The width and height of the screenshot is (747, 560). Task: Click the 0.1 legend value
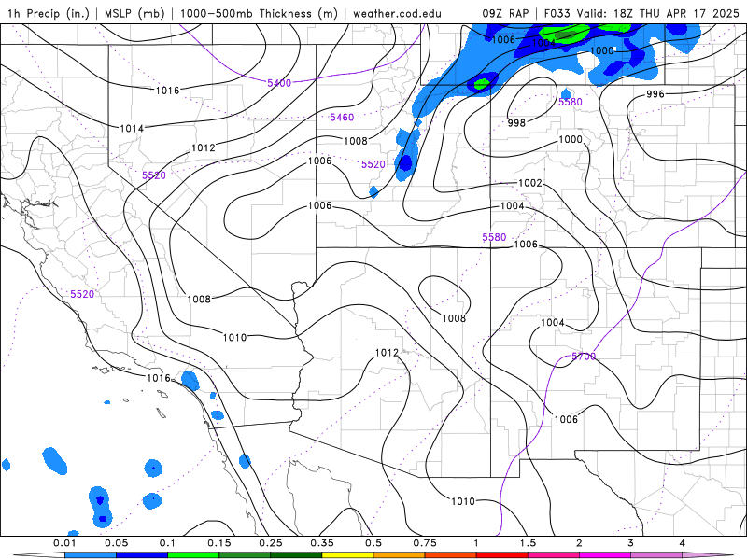[168, 543]
